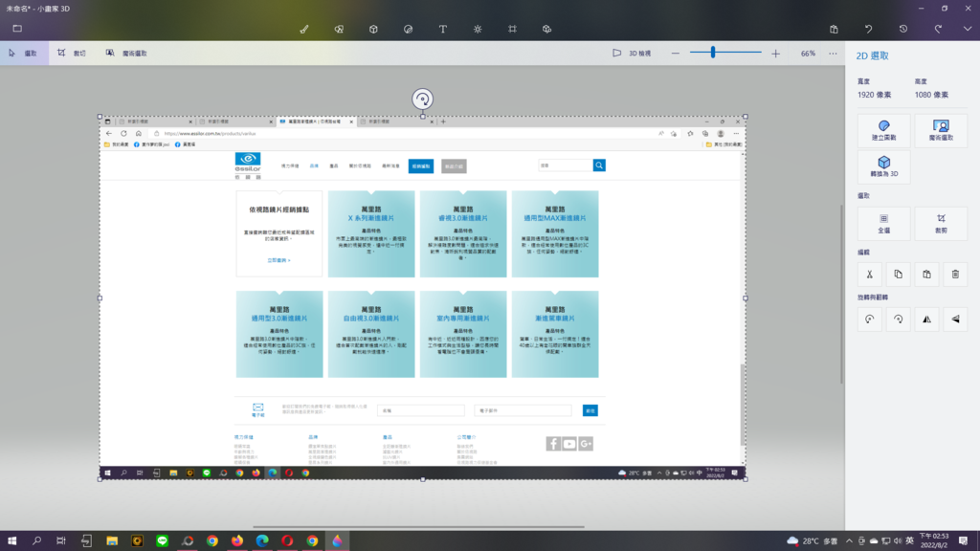Open the Canvas tool

(x=513, y=29)
